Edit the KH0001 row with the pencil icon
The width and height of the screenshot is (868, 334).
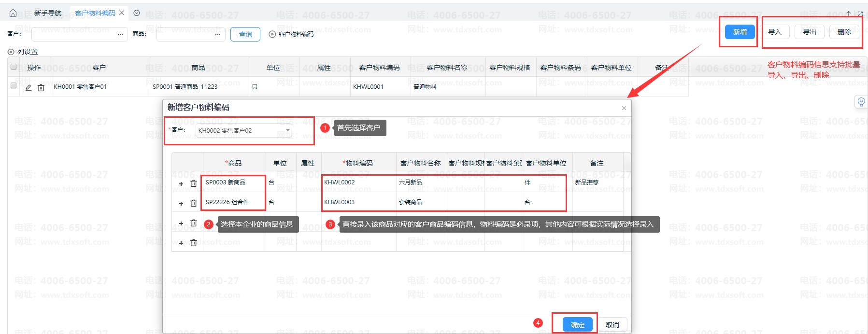click(x=28, y=87)
